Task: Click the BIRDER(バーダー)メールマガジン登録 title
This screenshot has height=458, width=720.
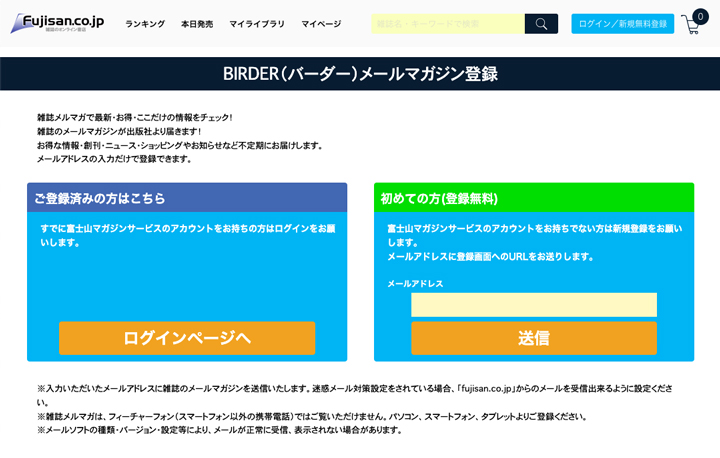Action: pos(360,74)
